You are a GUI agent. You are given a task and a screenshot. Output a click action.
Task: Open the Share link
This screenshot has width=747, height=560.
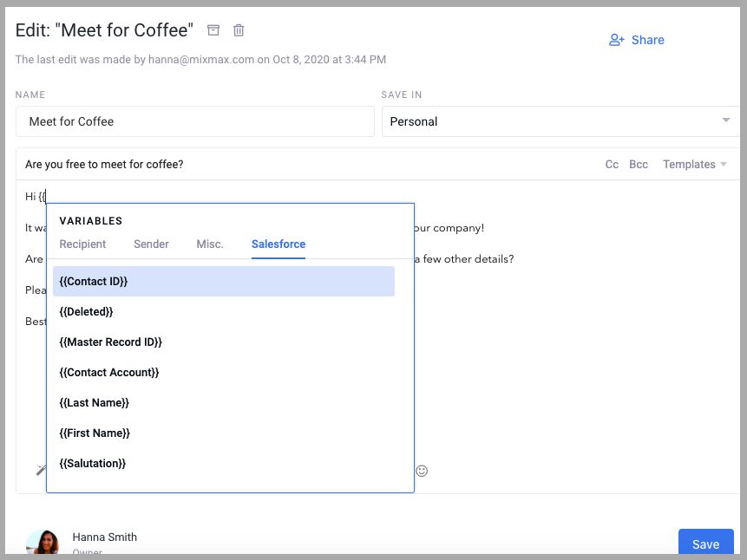(x=647, y=40)
